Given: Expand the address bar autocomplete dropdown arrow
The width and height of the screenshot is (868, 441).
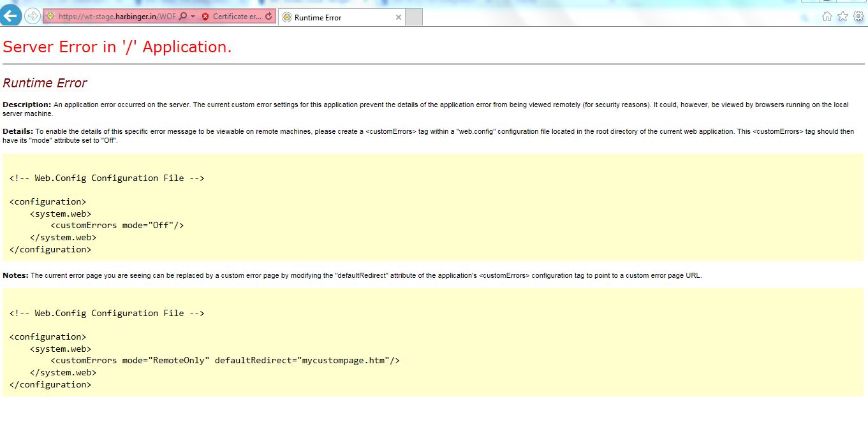Looking at the screenshot, I should pyautogui.click(x=193, y=17).
